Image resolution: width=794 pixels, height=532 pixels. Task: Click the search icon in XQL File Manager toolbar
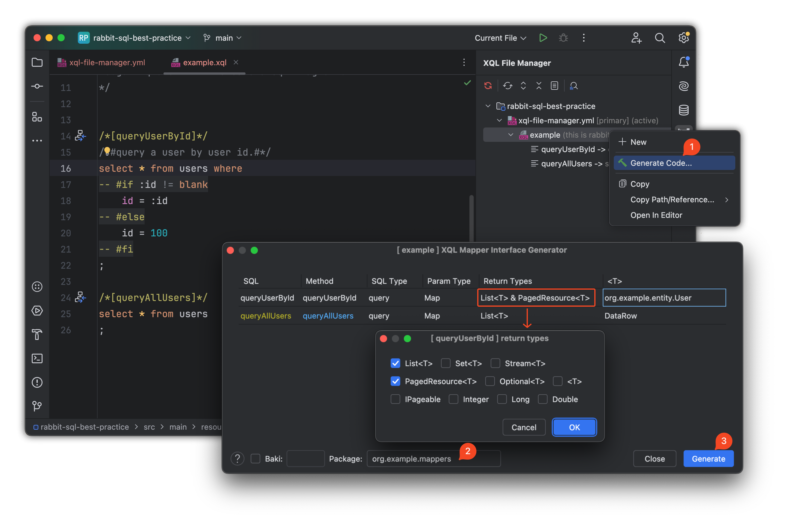point(574,86)
